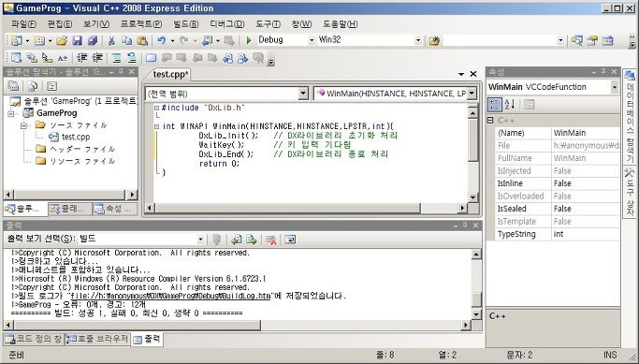Viewport: 639px width, 364px height.
Task: Decrease line indent with the toolbar icon
Action: 82,58
